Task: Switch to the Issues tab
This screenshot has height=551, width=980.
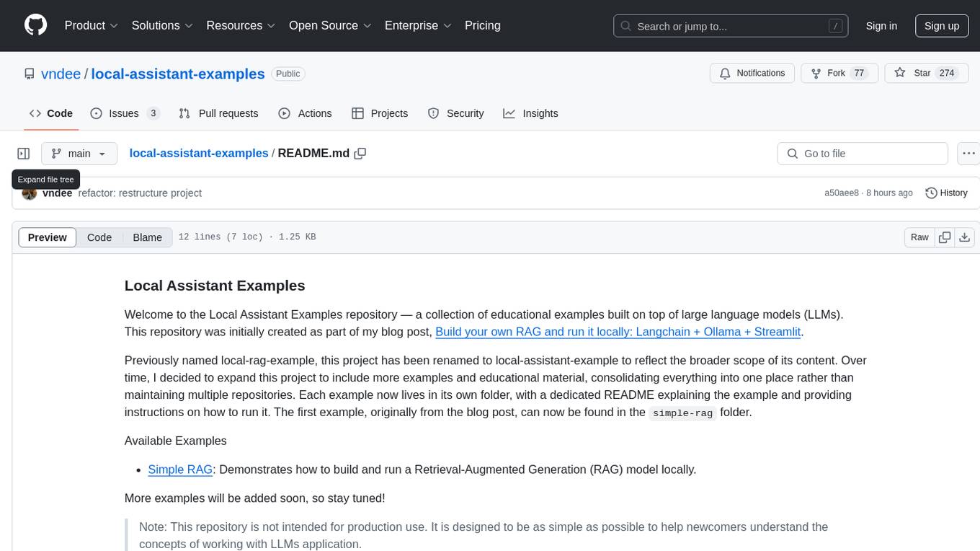Action: coord(125,113)
